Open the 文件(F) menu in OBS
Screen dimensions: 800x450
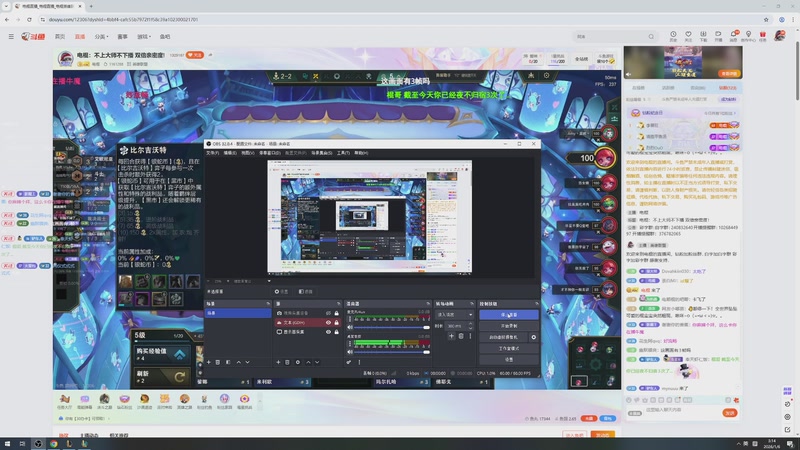(x=212, y=153)
